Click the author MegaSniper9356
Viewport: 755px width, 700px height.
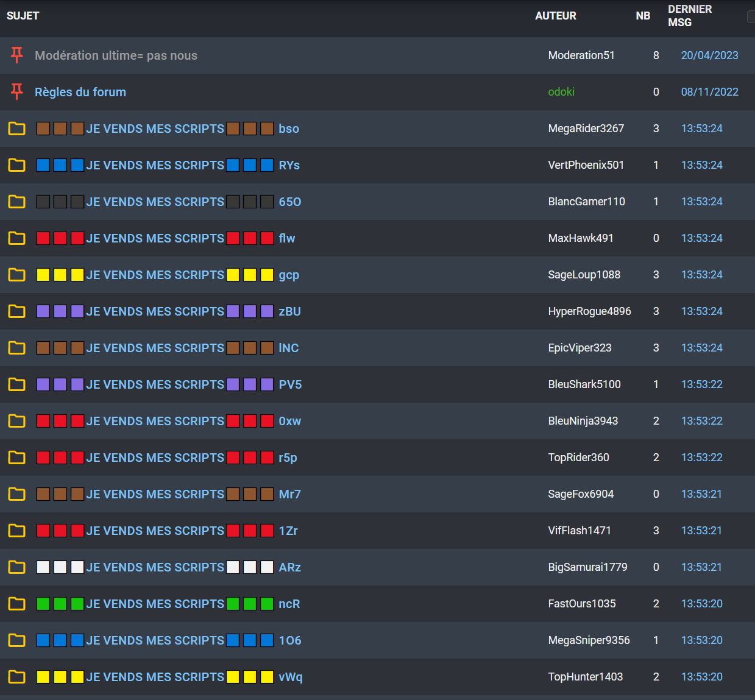pos(589,640)
